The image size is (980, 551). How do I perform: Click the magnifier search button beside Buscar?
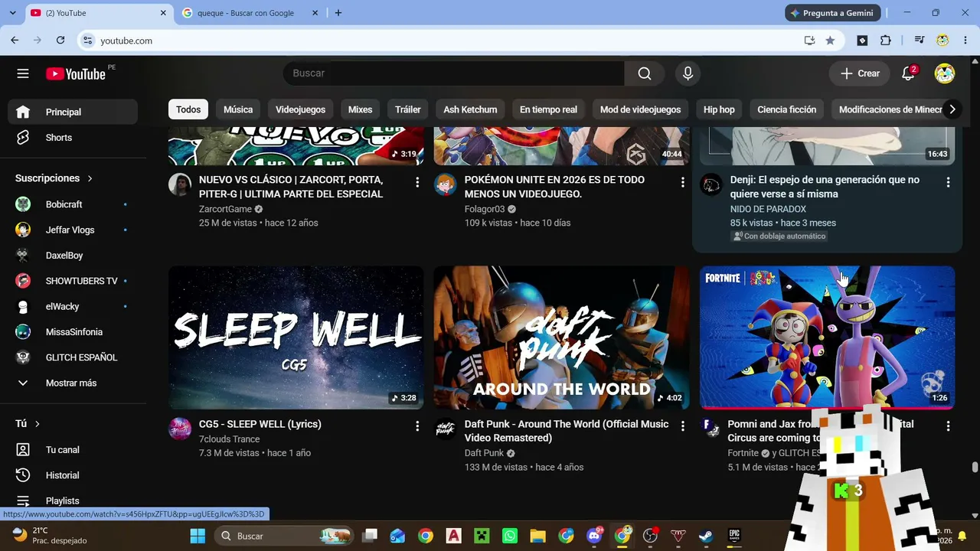pos(645,73)
